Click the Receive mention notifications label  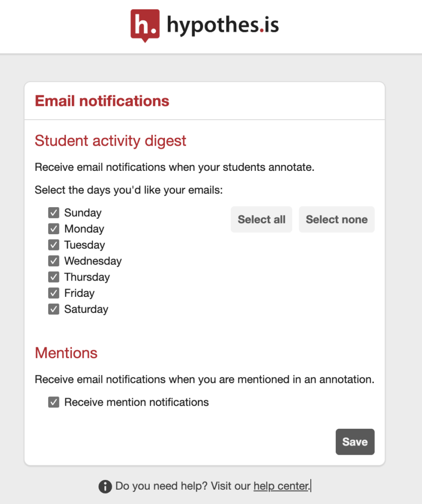[x=136, y=402]
